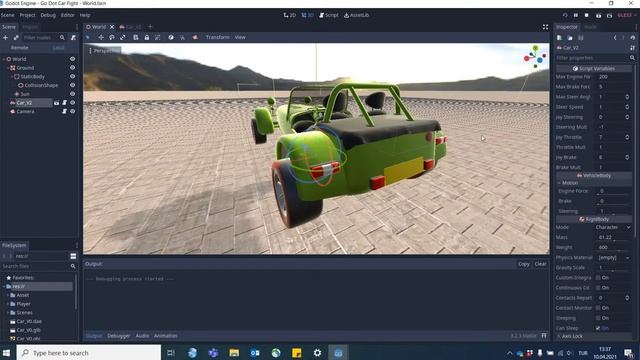The height and width of the screenshot is (360, 640).
Task: Select the Move Mode tool
Action: (x=100, y=37)
